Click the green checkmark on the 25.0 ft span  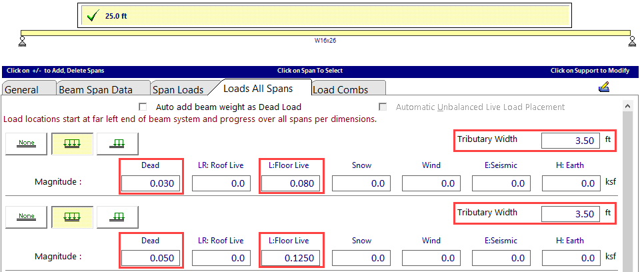tap(93, 15)
